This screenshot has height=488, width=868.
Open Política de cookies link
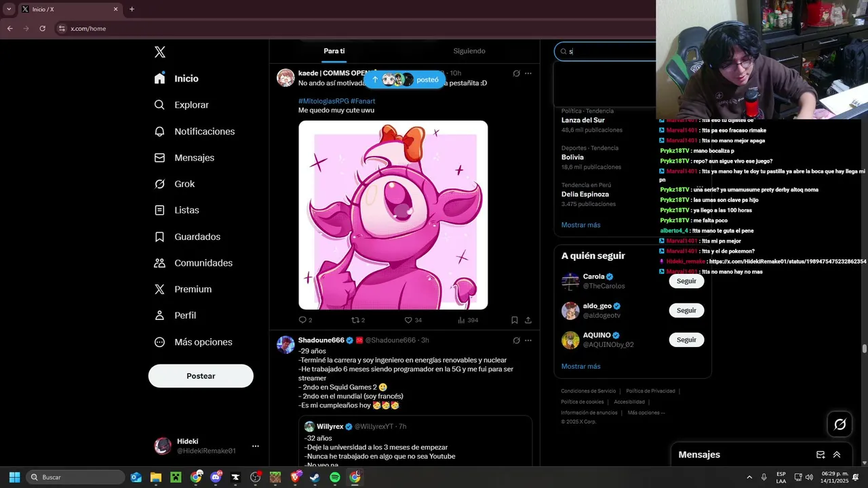582,402
